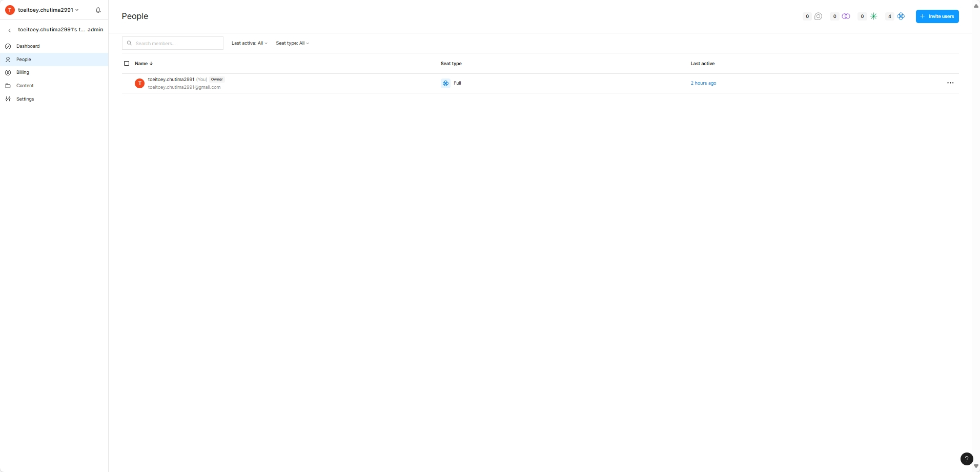Click the search magnifier icon
This screenshot has width=980, height=472.
pyautogui.click(x=129, y=43)
